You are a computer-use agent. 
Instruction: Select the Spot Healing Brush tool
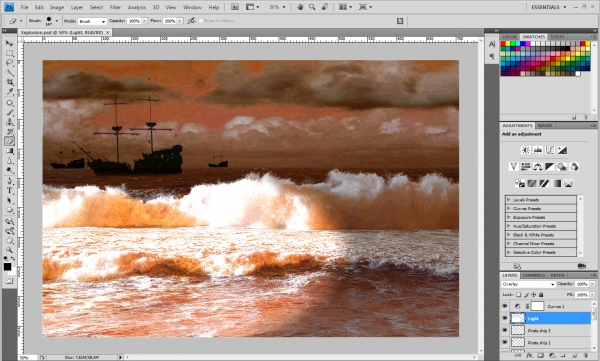(x=9, y=103)
